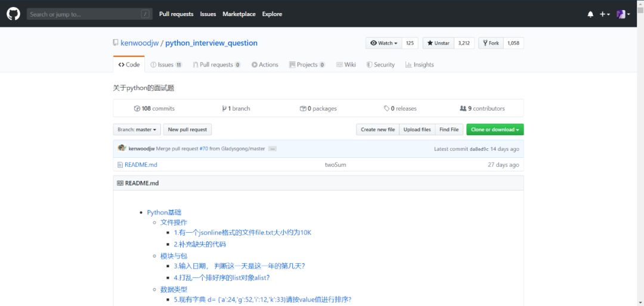Open latest commit da8ed9c

point(479,149)
